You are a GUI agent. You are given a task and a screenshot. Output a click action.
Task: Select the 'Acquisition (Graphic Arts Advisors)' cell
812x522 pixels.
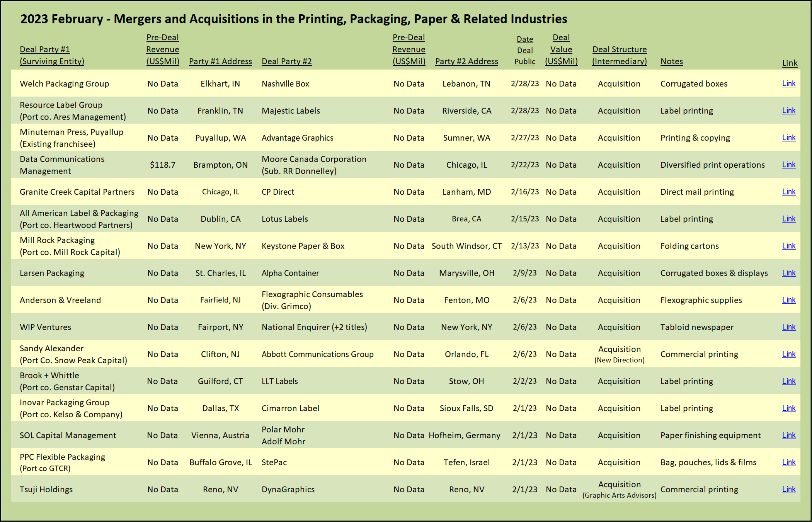click(619, 490)
